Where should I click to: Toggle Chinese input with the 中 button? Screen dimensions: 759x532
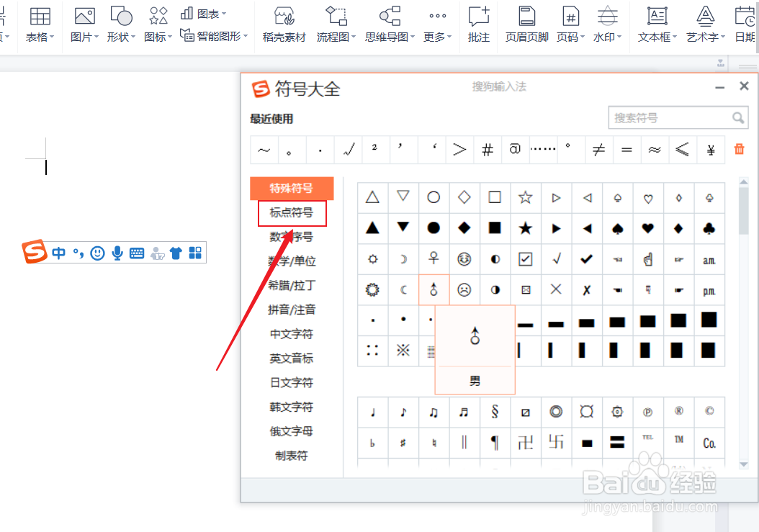click(x=58, y=253)
